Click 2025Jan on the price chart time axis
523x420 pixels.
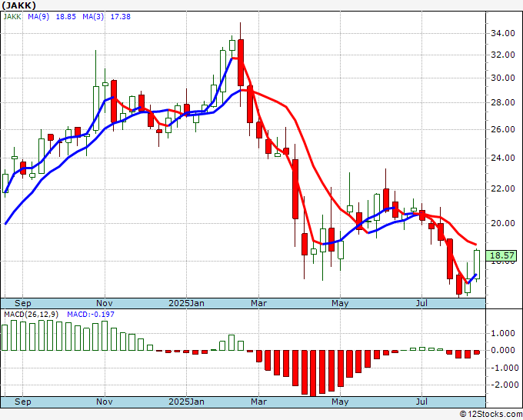186,303
